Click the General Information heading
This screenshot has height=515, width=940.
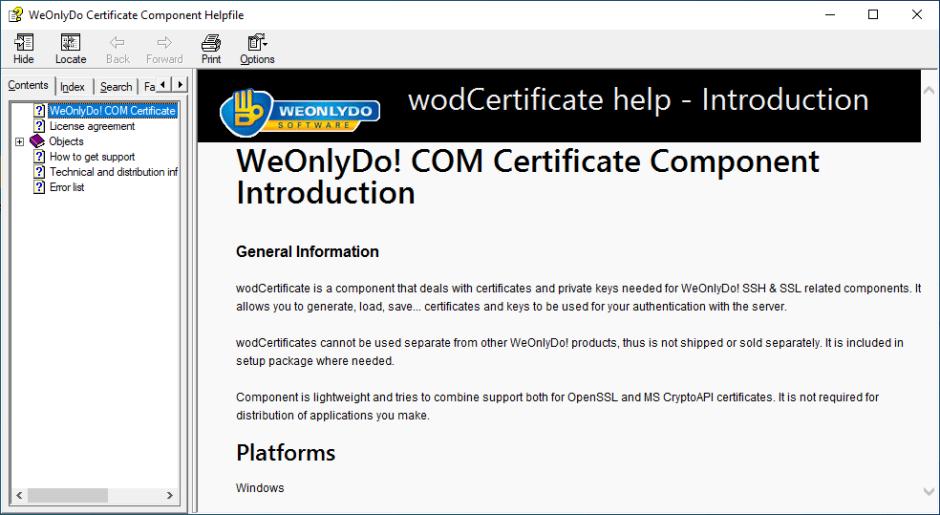click(x=307, y=251)
